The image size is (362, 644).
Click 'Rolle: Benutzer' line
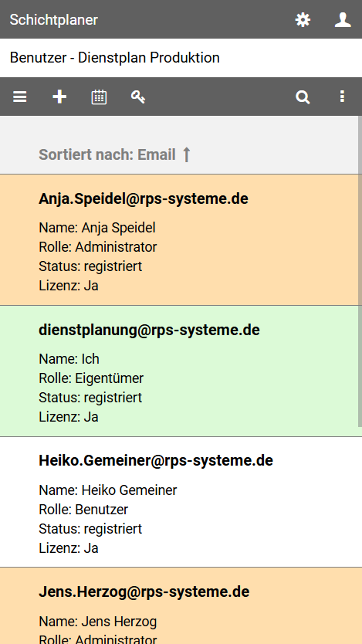click(83, 510)
